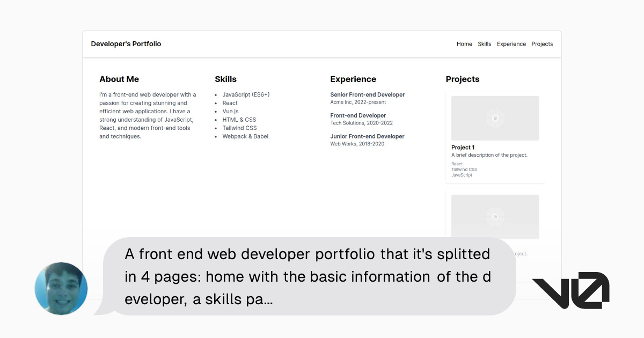Select the About Me section heading

(119, 79)
